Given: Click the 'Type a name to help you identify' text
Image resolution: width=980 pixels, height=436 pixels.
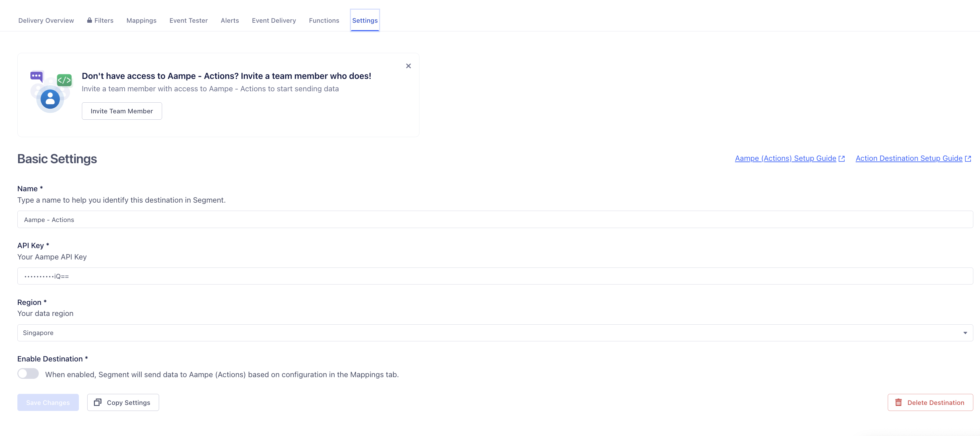Looking at the screenshot, I should 121,200.
